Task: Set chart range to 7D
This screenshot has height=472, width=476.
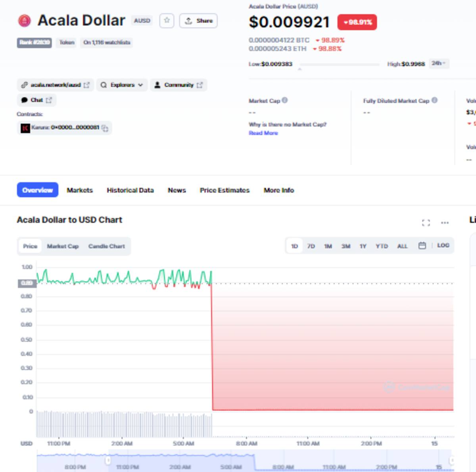Action: pos(311,246)
